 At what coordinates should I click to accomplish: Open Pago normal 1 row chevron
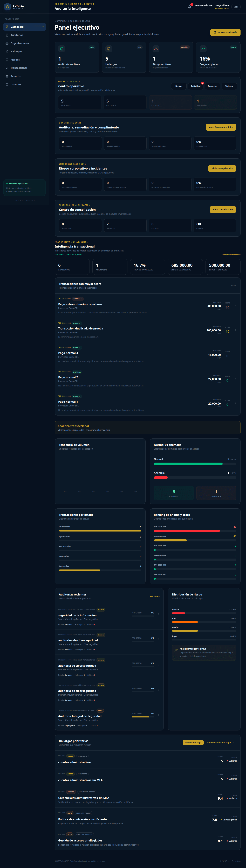click(236, 403)
